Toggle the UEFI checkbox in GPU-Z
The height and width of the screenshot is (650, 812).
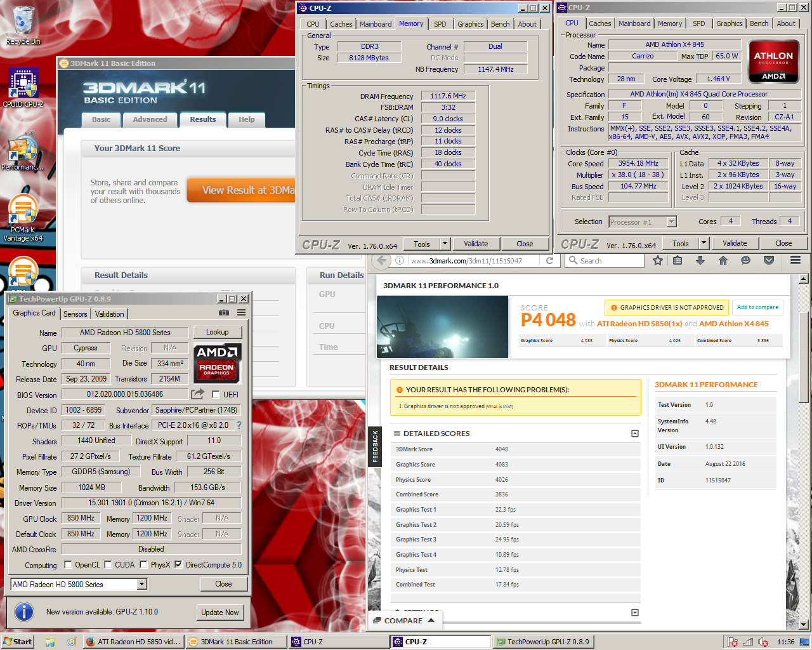[x=216, y=394]
